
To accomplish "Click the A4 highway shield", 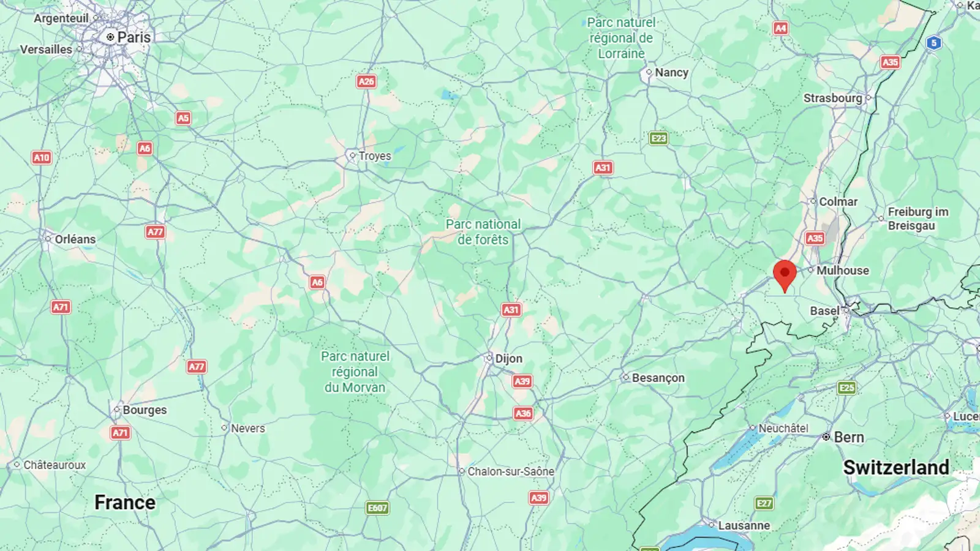I will (780, 28).
